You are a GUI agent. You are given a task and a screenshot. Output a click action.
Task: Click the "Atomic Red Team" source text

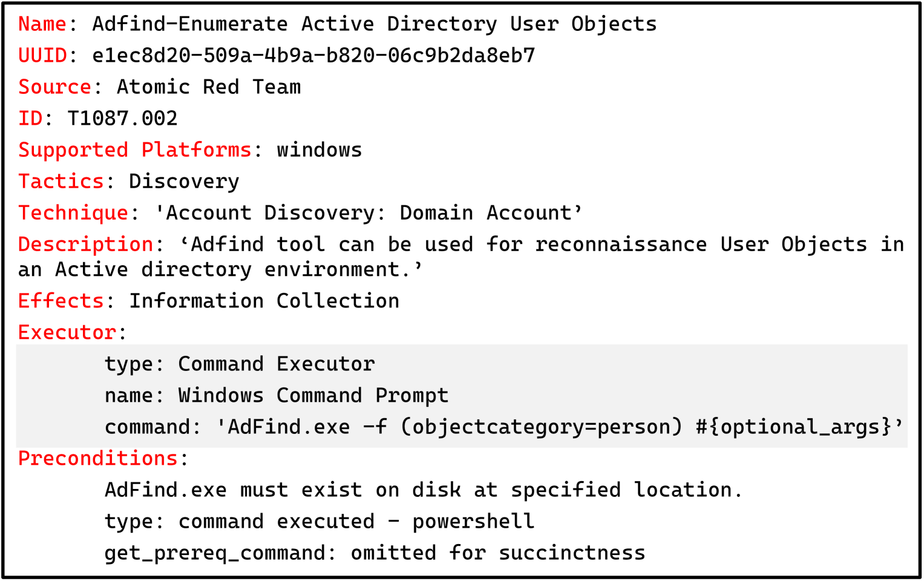[x=208, y=87]
